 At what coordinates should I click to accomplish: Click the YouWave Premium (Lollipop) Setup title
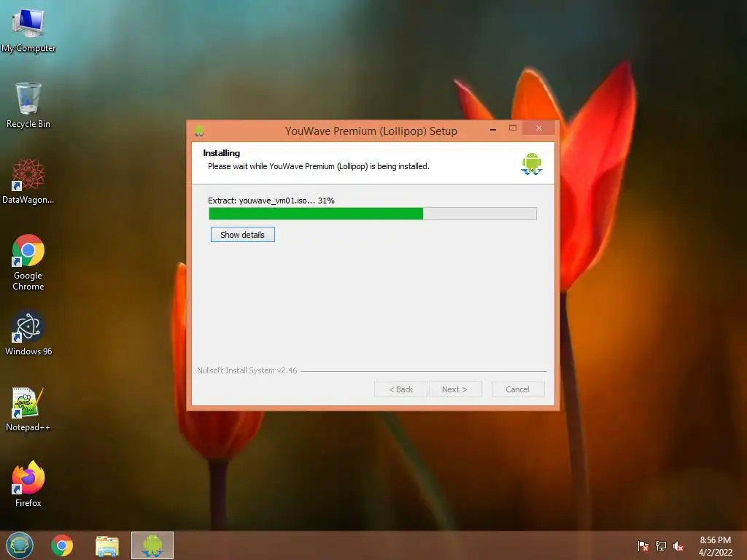coord(371,131)
